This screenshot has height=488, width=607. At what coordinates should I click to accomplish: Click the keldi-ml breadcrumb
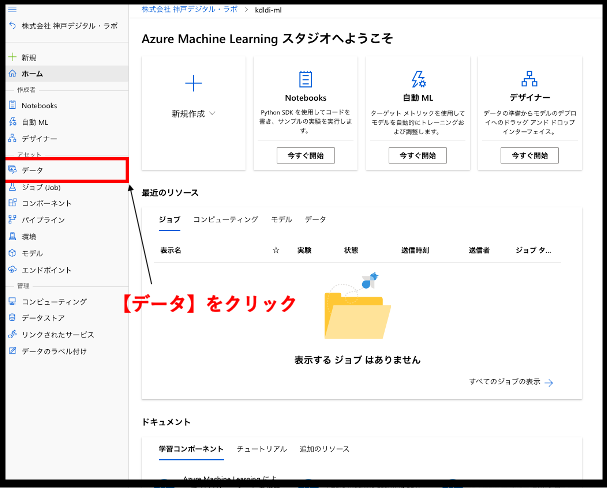tap(268, 10)
